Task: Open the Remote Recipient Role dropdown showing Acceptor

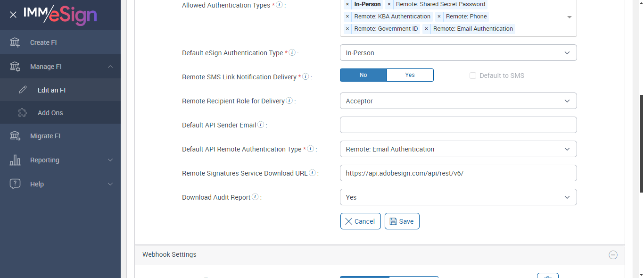Action: tap(458, 101)
